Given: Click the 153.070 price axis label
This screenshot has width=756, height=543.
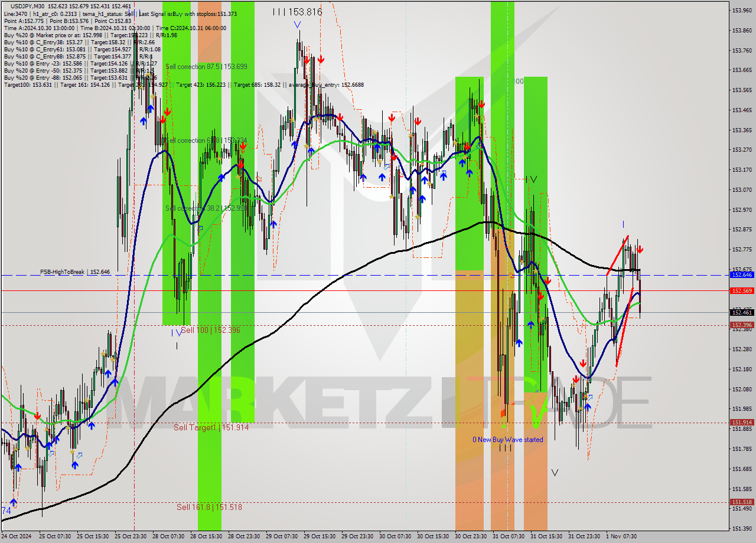Looking at the screenshot, I should (x=742, y=189).
